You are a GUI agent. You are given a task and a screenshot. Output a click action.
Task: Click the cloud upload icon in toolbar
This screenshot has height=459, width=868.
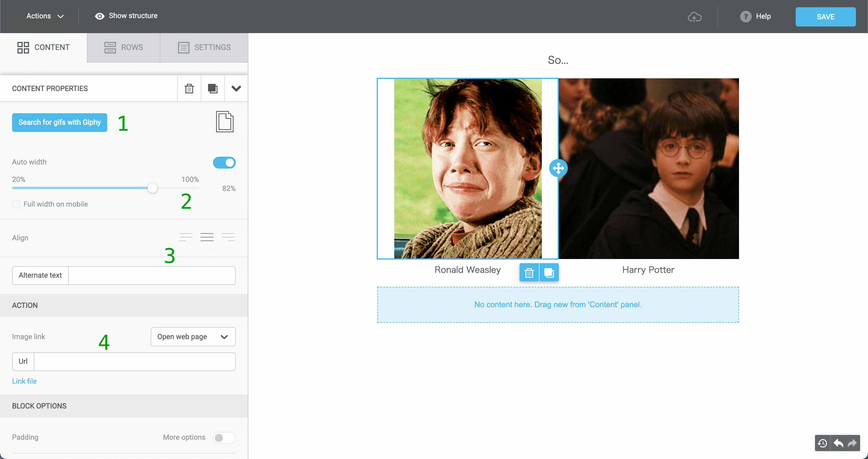coord(694,16)
